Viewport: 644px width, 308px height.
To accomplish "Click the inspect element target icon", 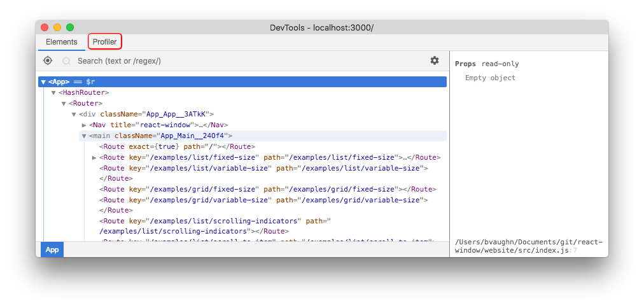I will (x=48, y=60).
